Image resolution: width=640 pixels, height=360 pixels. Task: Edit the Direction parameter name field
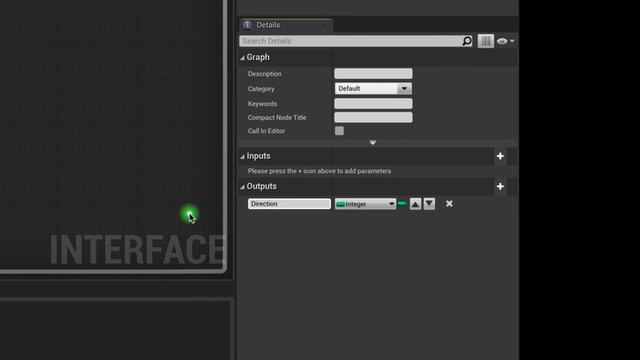point(289,204)
